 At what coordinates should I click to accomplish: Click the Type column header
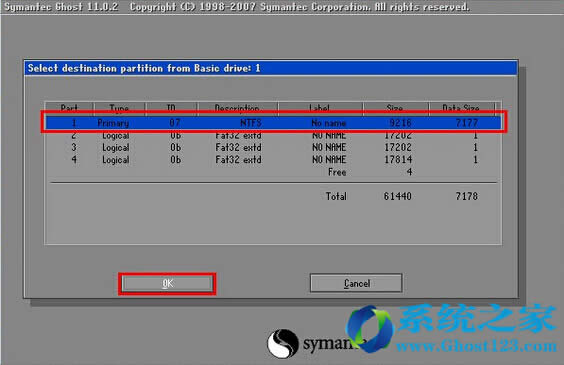pos(119,108)
